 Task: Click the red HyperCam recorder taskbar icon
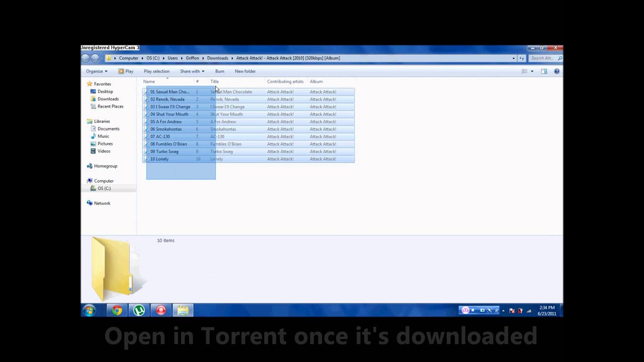[x=161, y=310]
